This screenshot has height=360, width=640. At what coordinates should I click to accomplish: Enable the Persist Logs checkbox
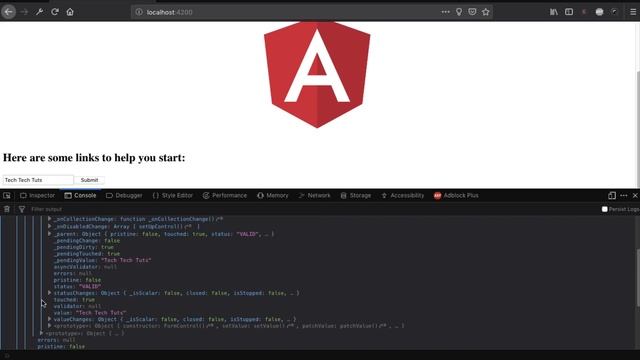(x=604, y=209)
